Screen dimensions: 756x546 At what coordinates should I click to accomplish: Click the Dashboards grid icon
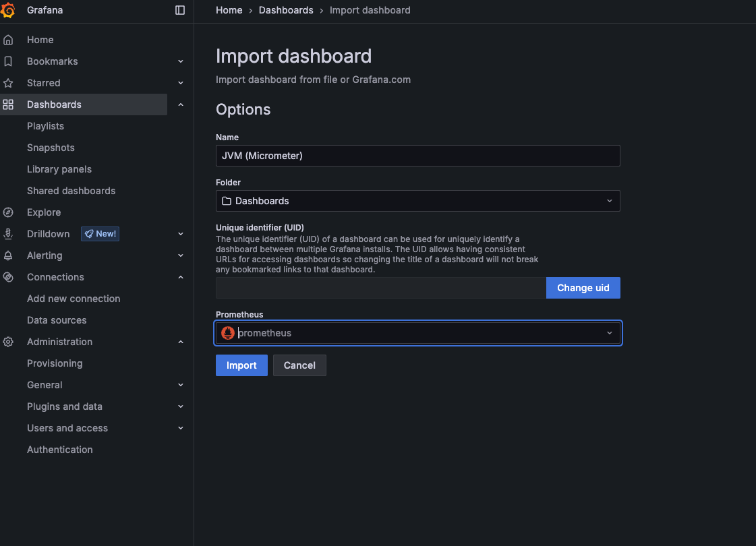(x=8, y=104)
